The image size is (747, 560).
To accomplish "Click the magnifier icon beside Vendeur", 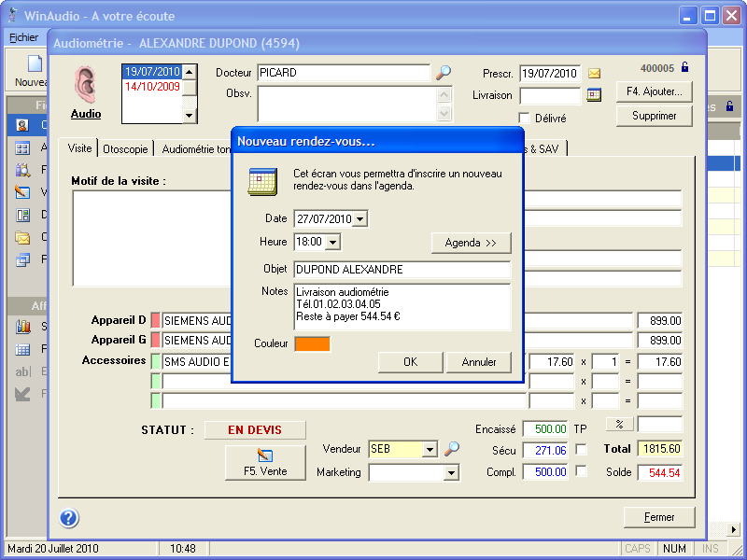I will [451, 449].
